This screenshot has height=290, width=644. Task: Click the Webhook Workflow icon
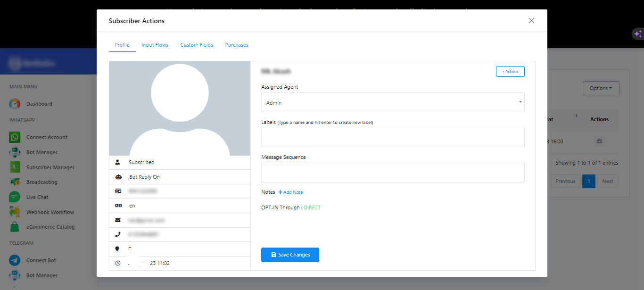(15, 212)
